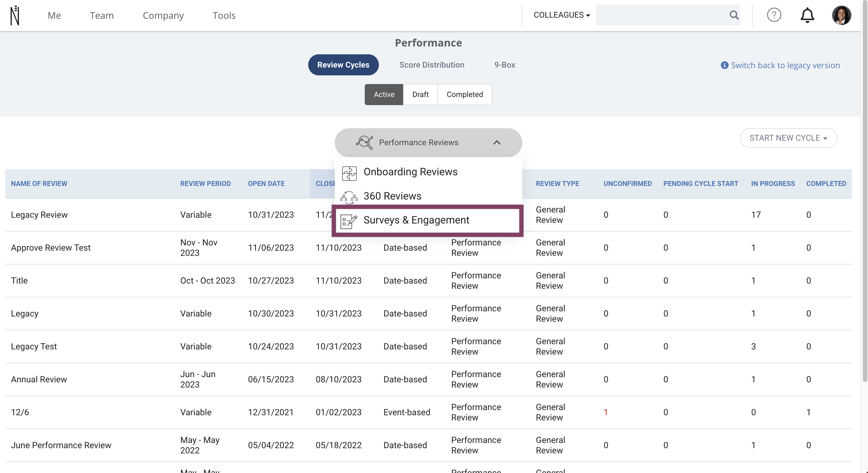
Task: Open the Company menu
Action: click(x=163, y=16)
